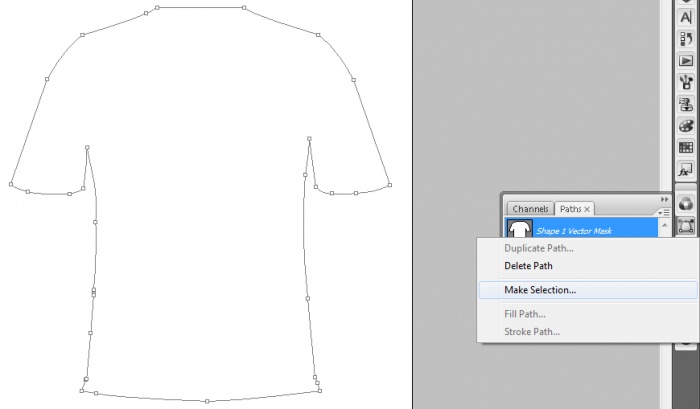Click the Paths list scroll-up arrow

coord(665,226)
